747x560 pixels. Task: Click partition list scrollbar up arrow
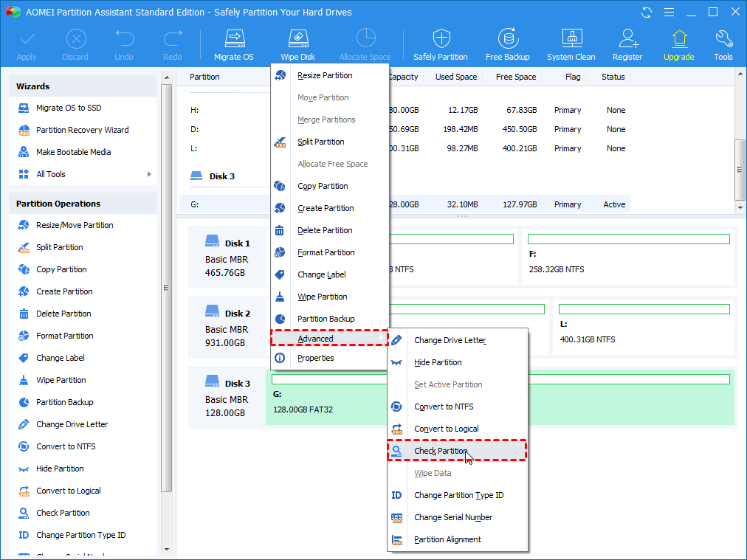click(740, 74)
